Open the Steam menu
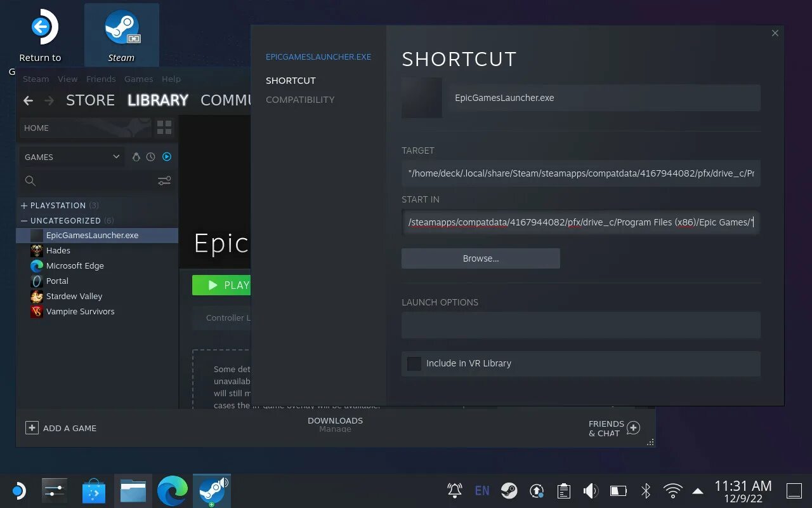 (x=36, y=79)
